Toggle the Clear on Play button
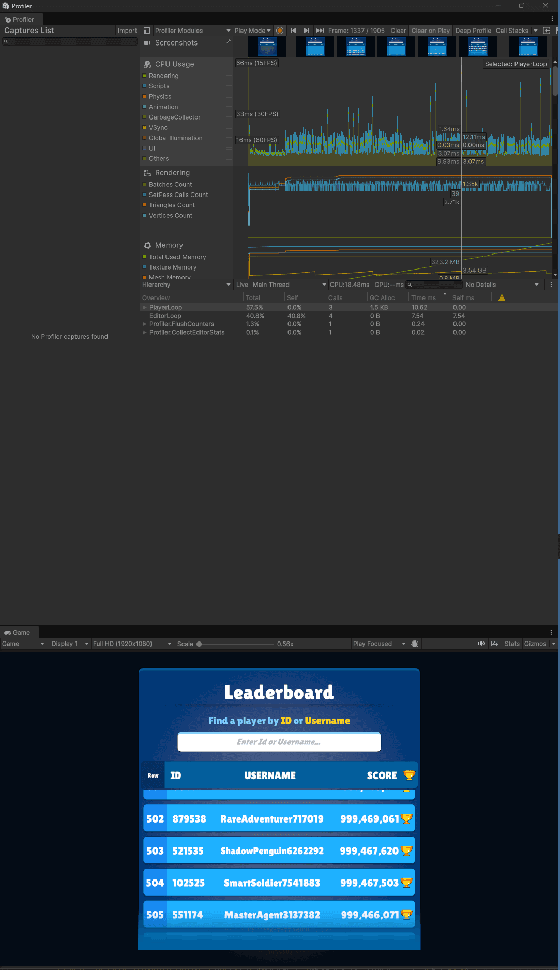The image size is (560, 970). (x=430, y=31)
